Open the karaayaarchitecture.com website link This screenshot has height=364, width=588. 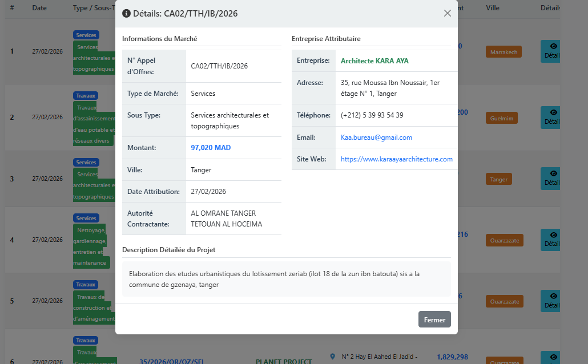point(396,159)
